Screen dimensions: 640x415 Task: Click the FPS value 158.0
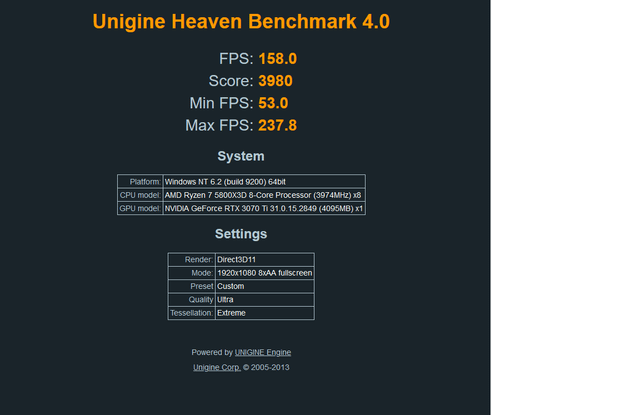pos(278,59)
